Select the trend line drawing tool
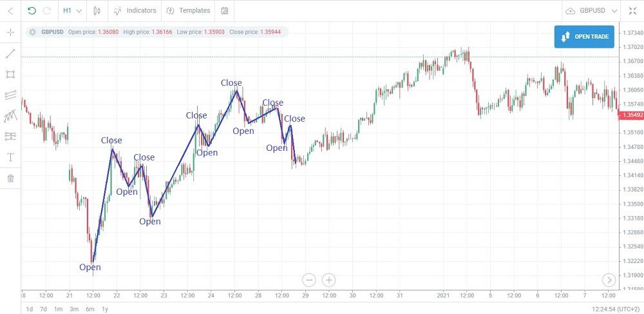Screen dimensions: 644x314 (11, 54)
